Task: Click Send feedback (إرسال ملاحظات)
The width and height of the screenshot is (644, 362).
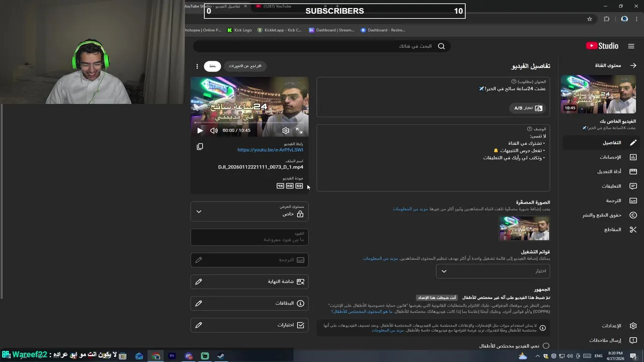Action: coord(600,340)
